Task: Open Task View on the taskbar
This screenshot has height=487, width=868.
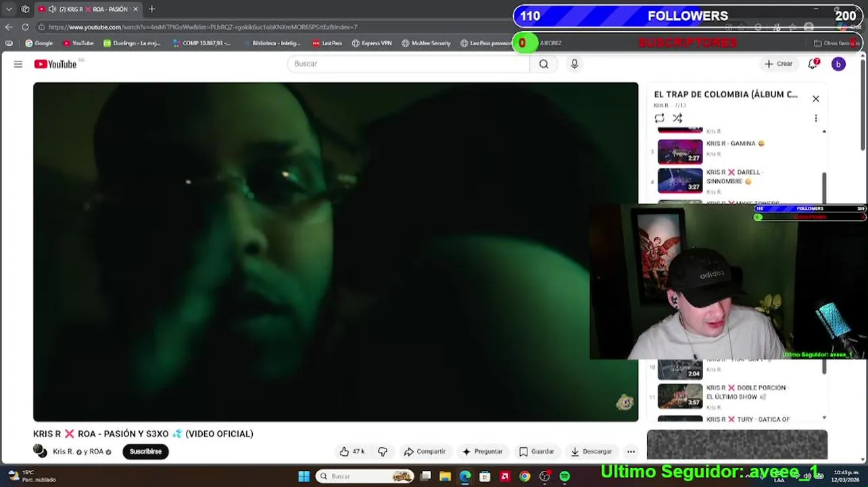Action: pos(426,476)
